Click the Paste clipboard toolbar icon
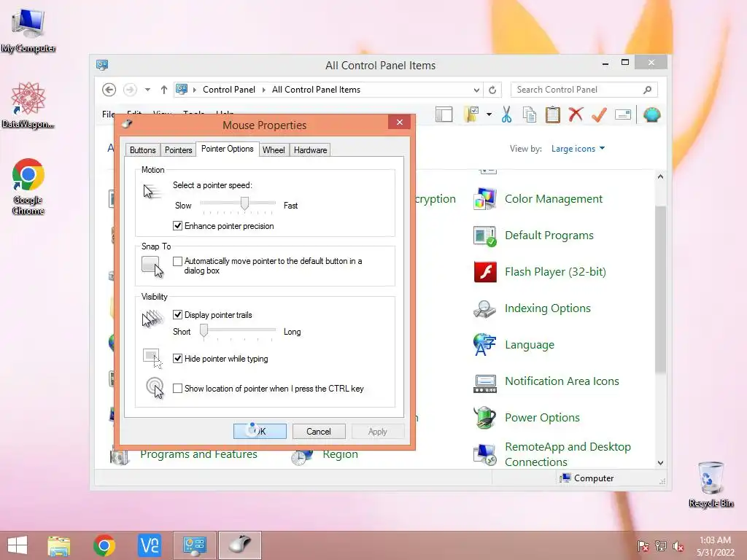 [553, 114]
